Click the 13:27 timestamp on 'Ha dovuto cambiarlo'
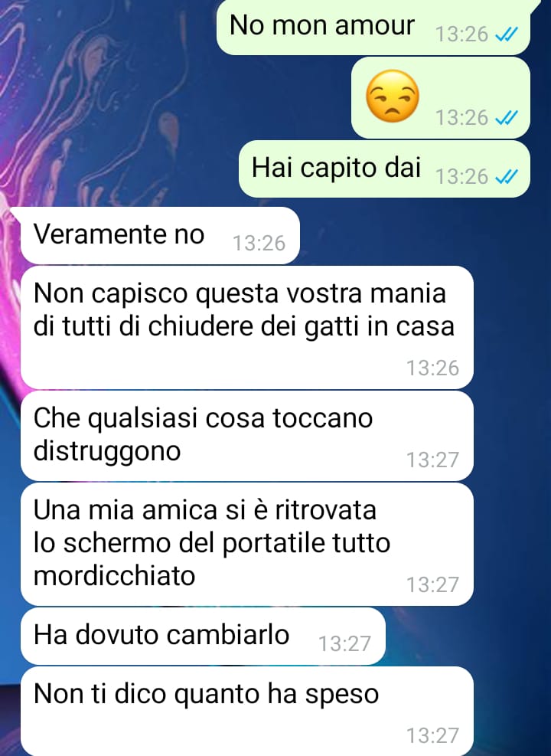The width and height of the screenshot is (551, 756). pos(345,643)
